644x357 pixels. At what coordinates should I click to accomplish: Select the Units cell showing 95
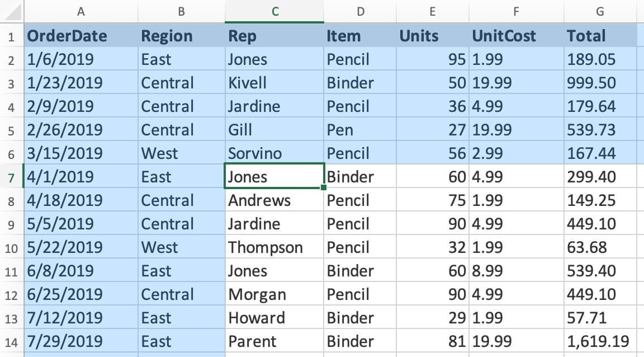[433, 59]
